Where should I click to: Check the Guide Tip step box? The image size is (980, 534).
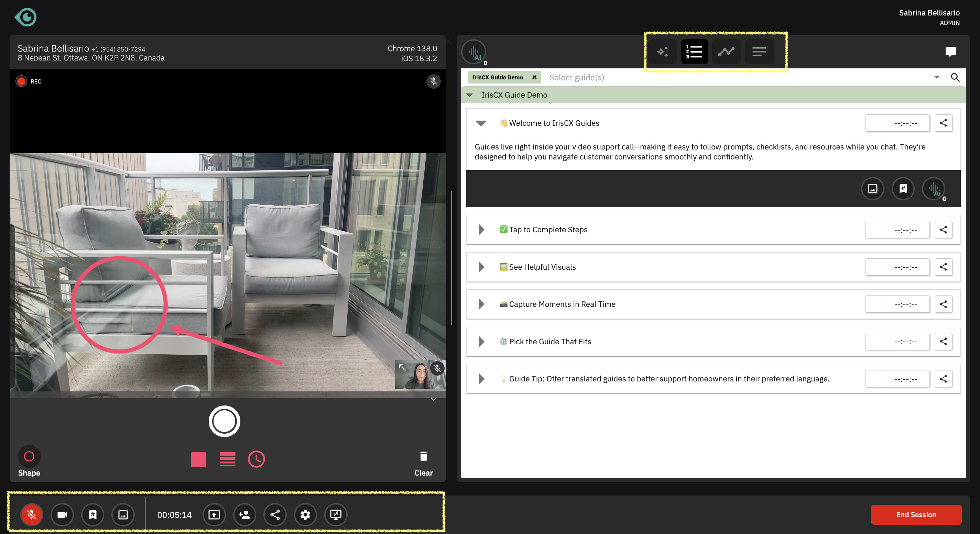click(873, 379)
